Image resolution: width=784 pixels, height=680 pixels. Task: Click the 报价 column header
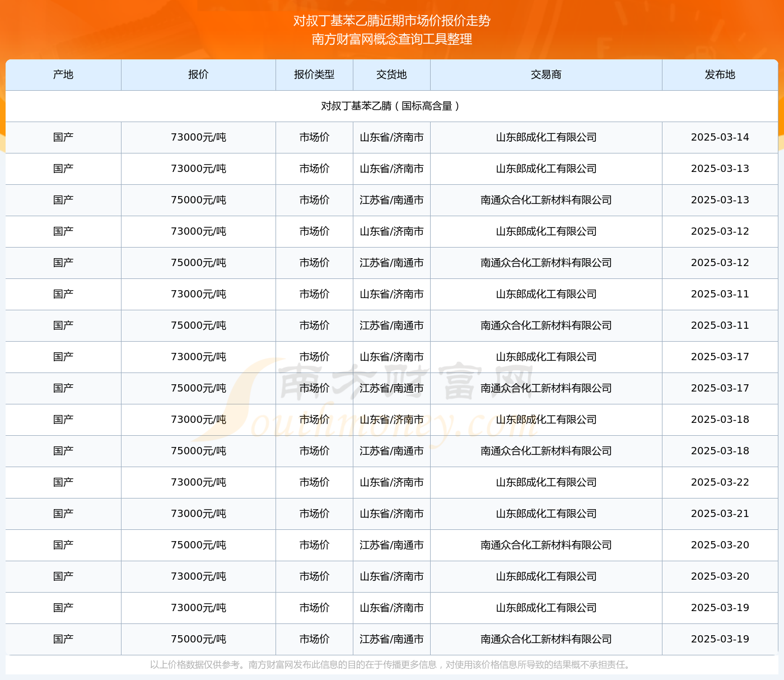coord(198,74)
